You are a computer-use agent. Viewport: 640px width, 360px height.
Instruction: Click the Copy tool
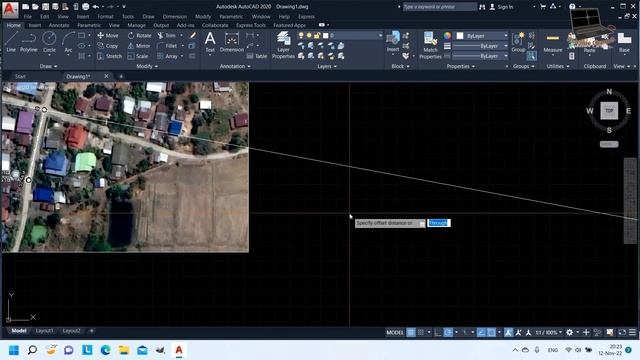coord(108,46)
